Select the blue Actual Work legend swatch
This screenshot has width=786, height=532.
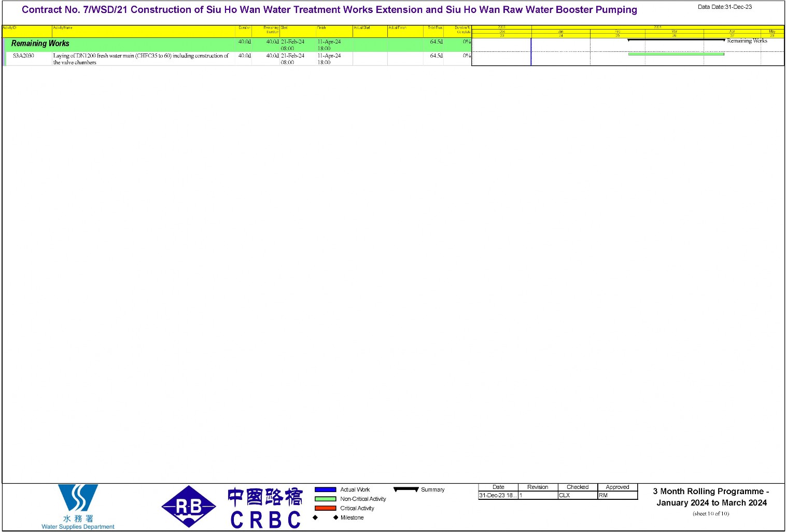click(326, 489)
